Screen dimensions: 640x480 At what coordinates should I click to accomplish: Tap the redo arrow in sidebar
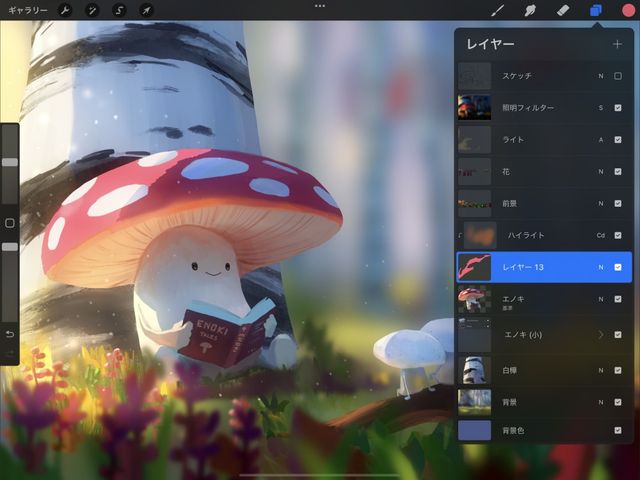(x=10, y=353)
